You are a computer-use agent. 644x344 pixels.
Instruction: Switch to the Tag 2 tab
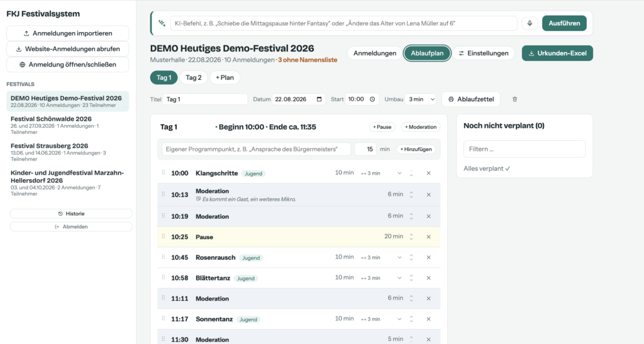(x=194, y=77)
